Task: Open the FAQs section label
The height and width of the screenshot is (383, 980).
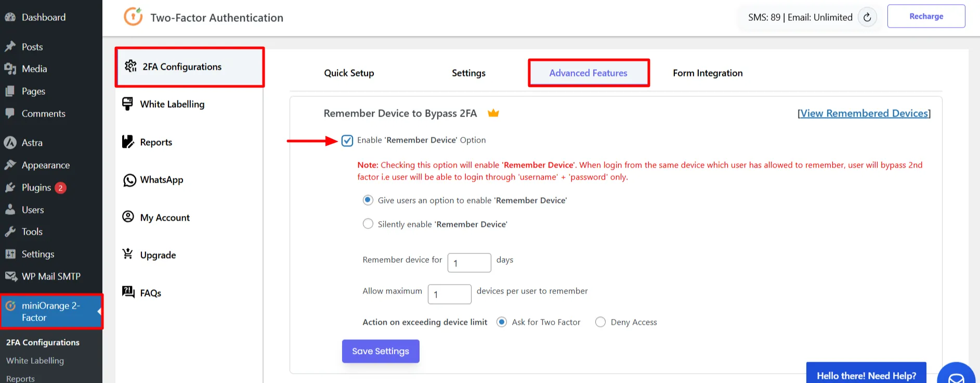Action: [x=151, y=293]
